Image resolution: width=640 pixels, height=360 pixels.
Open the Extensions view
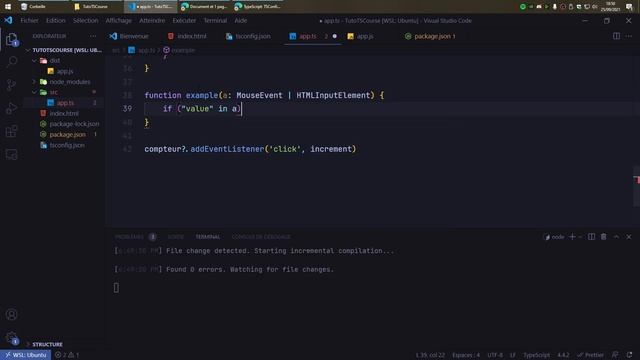pos(11,131)
